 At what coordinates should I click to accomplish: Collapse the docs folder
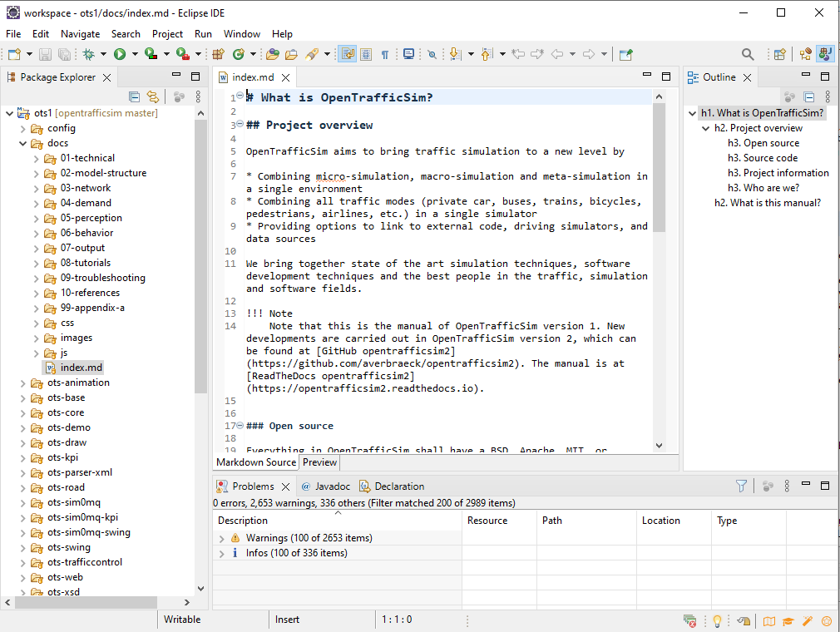pos(23,144)
